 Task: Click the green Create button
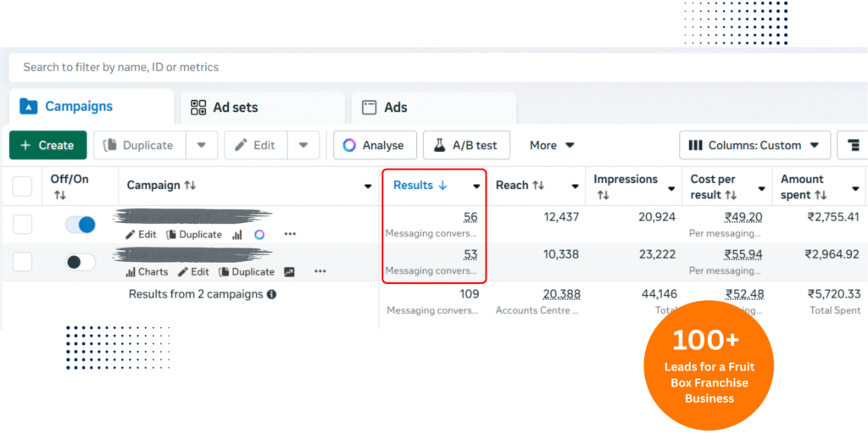(47, 145)
